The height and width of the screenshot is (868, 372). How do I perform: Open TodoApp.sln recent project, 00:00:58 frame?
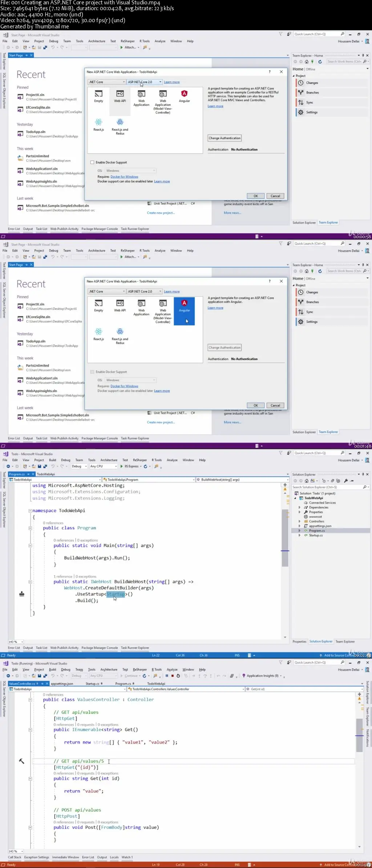coord(48,134)
